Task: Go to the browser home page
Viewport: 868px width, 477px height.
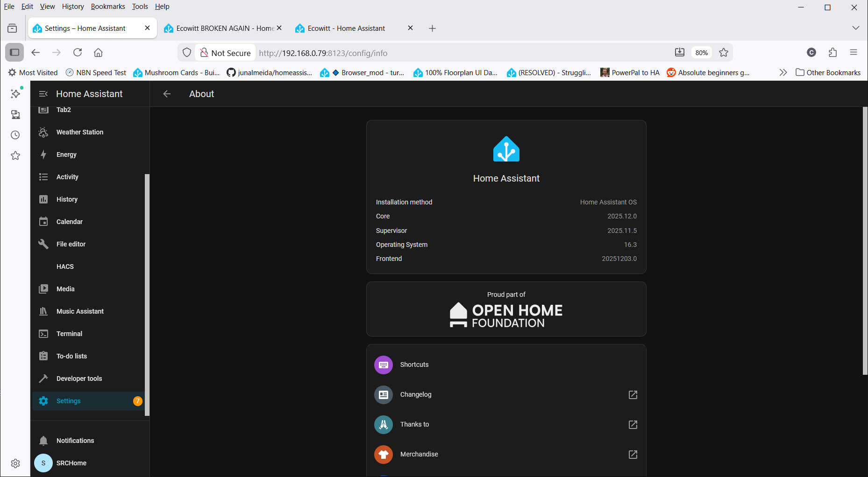Action: tap(98, 52)
